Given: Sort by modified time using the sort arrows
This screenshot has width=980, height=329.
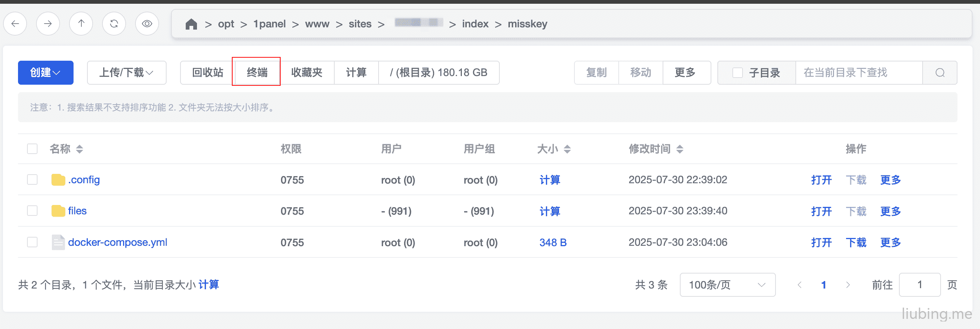Looking at the screenshot, I should pos(680,149).
